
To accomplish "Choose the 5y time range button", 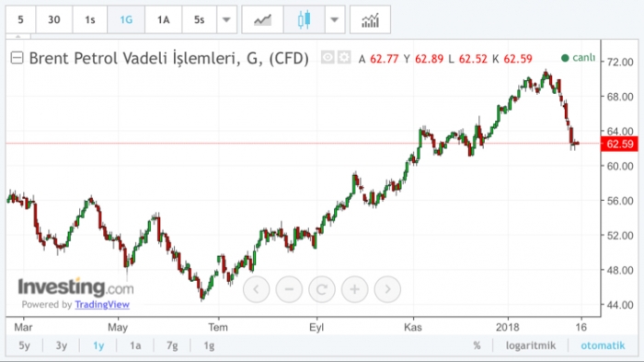I will pyautogui.click(x=24, y=345).
